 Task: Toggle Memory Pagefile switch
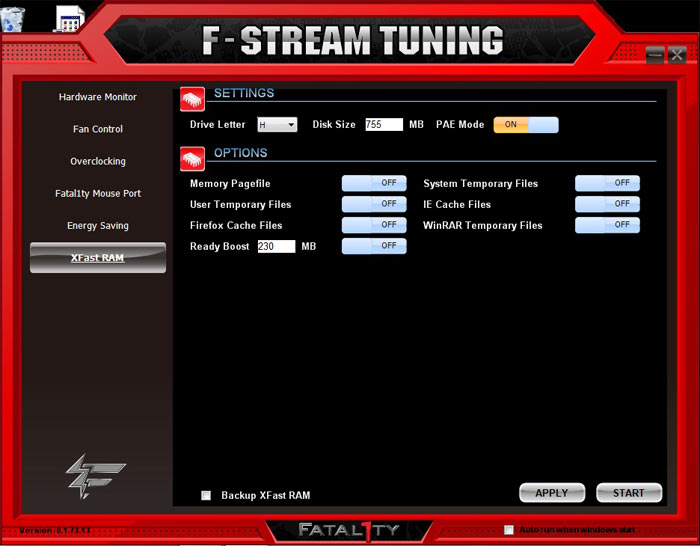[x=374, y=183]
